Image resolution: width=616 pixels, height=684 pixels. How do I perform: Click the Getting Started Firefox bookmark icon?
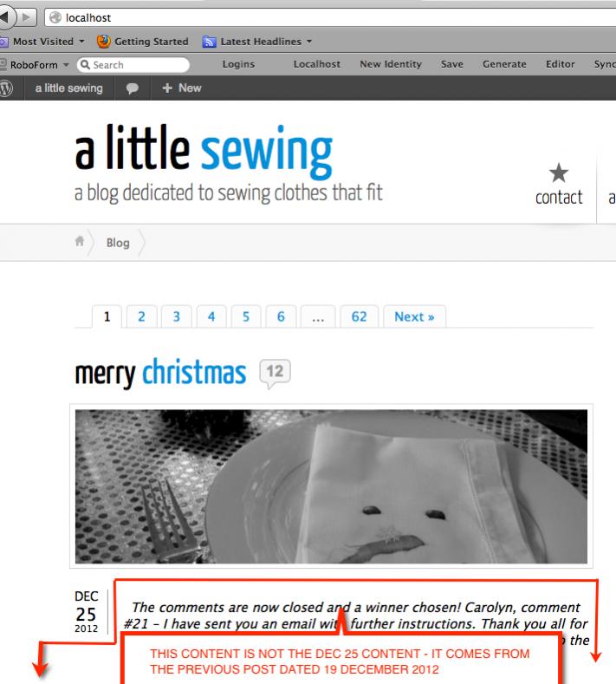(x=104, y=42)
